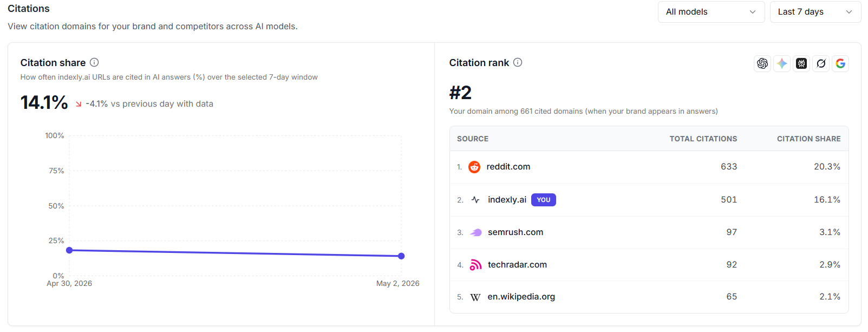Click the indexly.ai pulse logo icon
The height and width of the screenshot is (332, 868).
pyautogui.click(x=475, y=200)
